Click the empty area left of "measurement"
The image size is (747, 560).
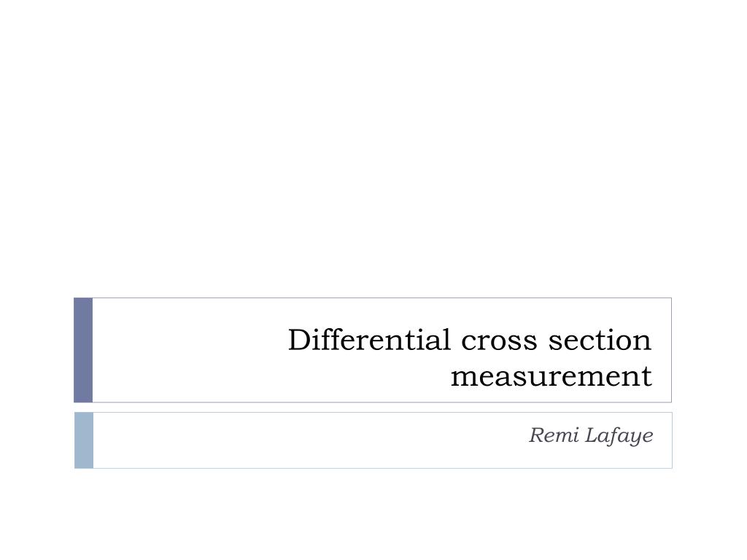click(271, 377)
